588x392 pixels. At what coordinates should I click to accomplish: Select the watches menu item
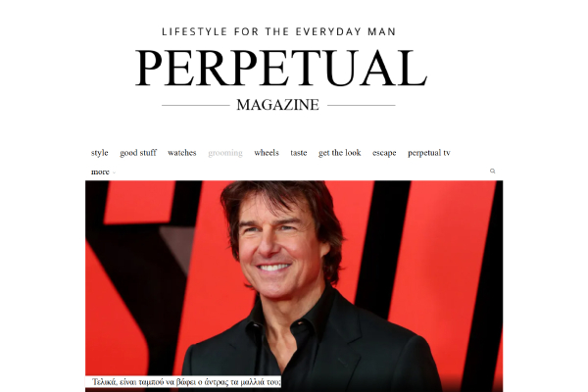(182, 153)
